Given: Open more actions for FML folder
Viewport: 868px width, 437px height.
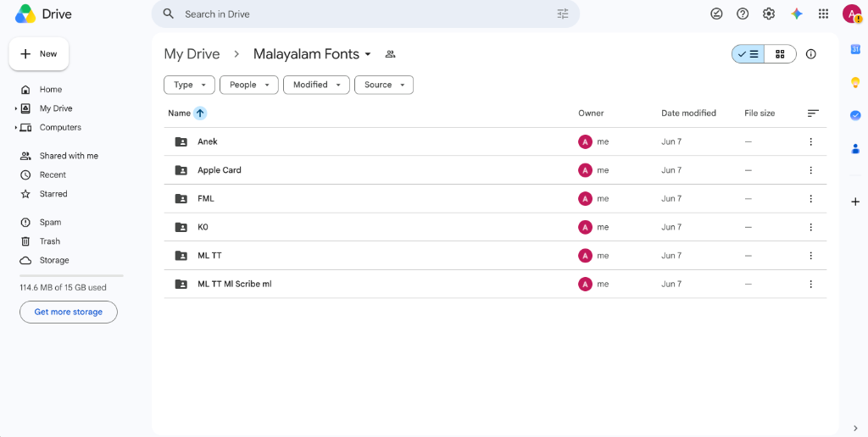Looking at the screenshot, I should (x=811, y=198).
